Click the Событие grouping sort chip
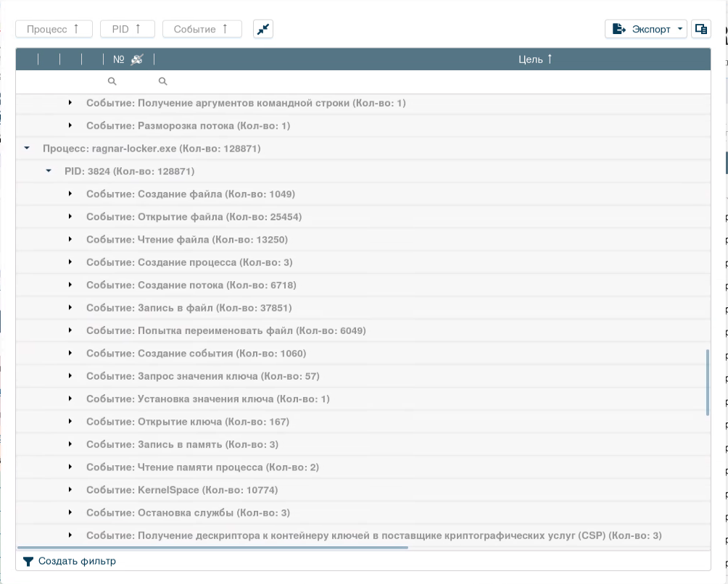Image resolution: width=728 pixels, height=584 pixels. pos(202,29)
